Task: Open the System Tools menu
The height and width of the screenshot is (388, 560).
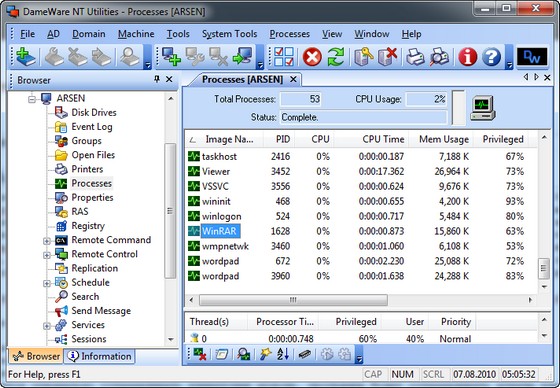Action: coord(229,34)
